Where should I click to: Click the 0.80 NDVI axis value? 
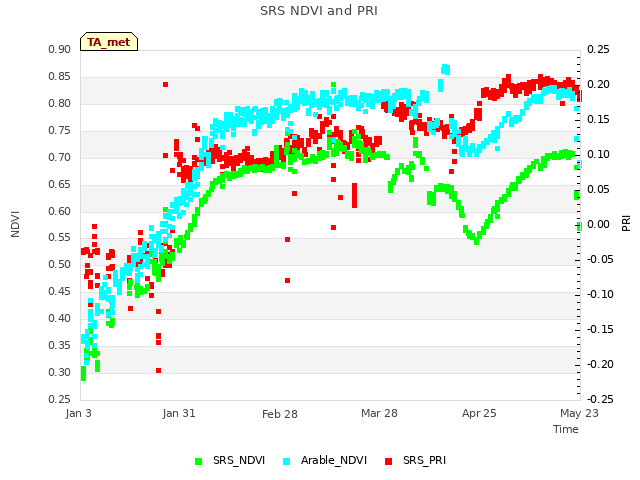pyautogui.click(x=60, y=103)
